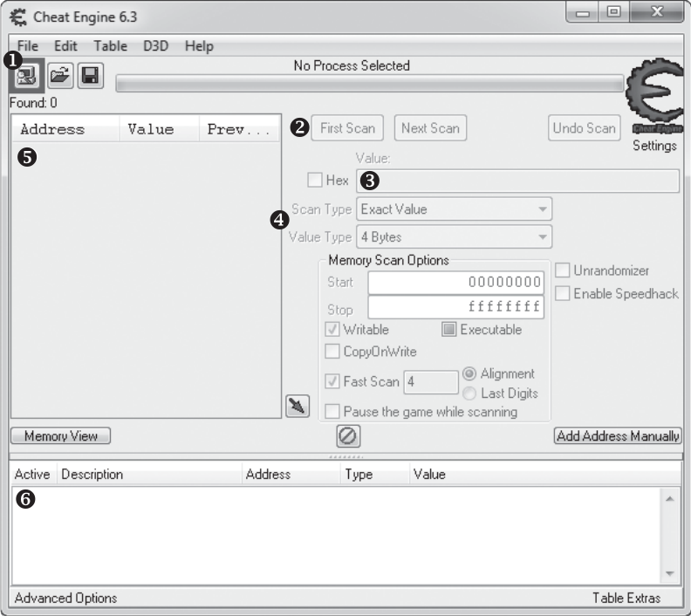Click the Prev... column header in results

(239, 129)
